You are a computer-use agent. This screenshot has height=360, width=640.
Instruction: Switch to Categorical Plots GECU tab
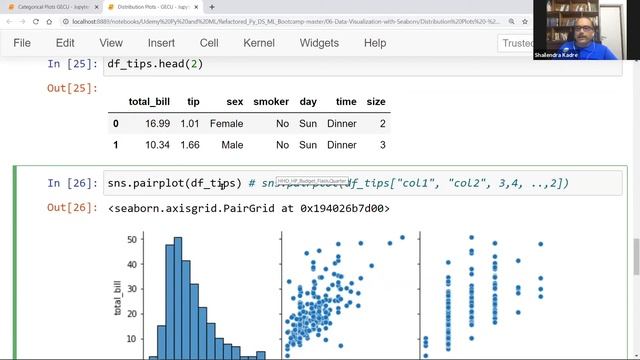[53, 7]
